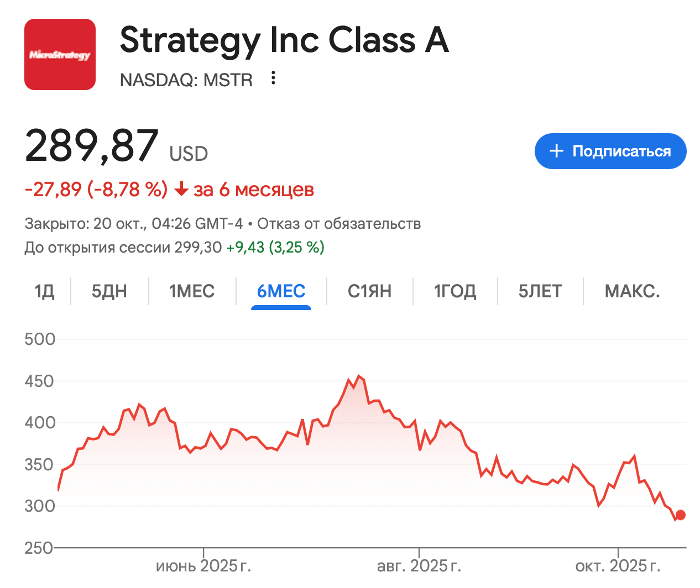Select the 5ДН range tab

coord(109,291)
